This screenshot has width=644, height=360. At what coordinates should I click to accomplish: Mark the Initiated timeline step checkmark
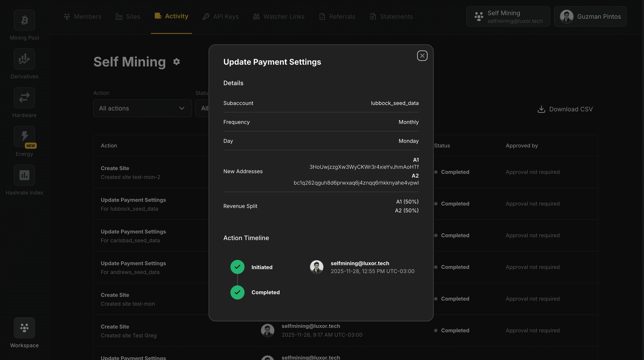237,267
